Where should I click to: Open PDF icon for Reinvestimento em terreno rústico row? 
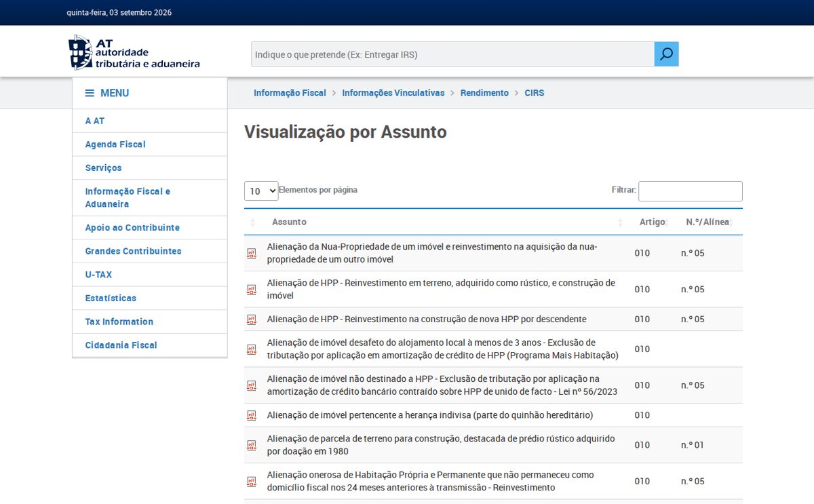click(x=252, y=289)
